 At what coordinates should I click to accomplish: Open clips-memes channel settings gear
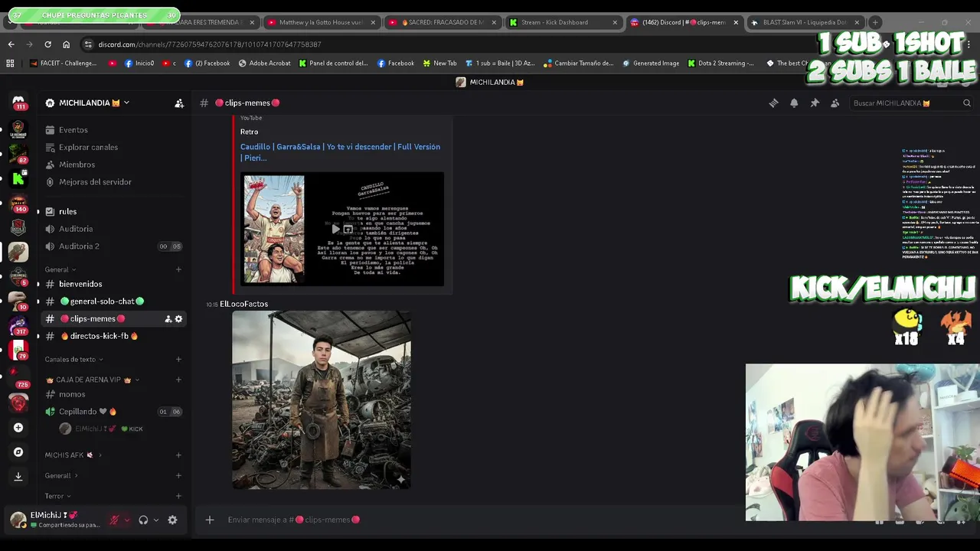[178, 318]
